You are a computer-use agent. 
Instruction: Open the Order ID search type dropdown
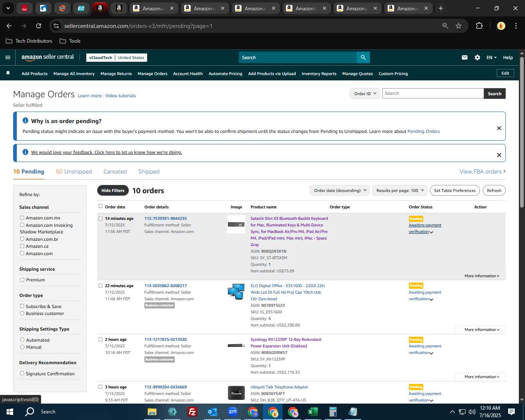(x=365, y=94)
